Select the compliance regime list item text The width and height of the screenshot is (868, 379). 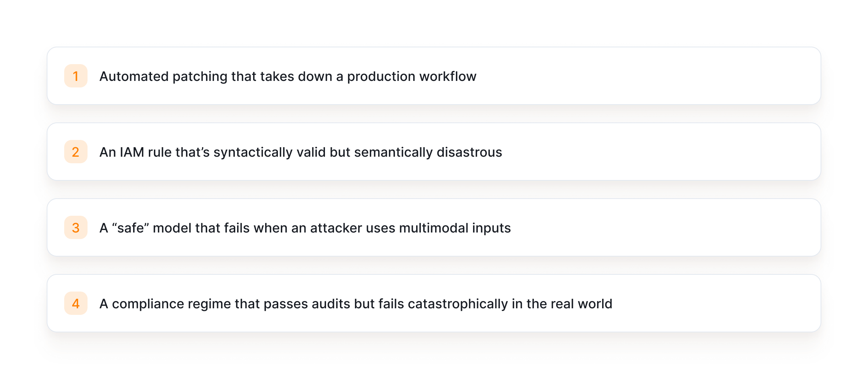356,304
